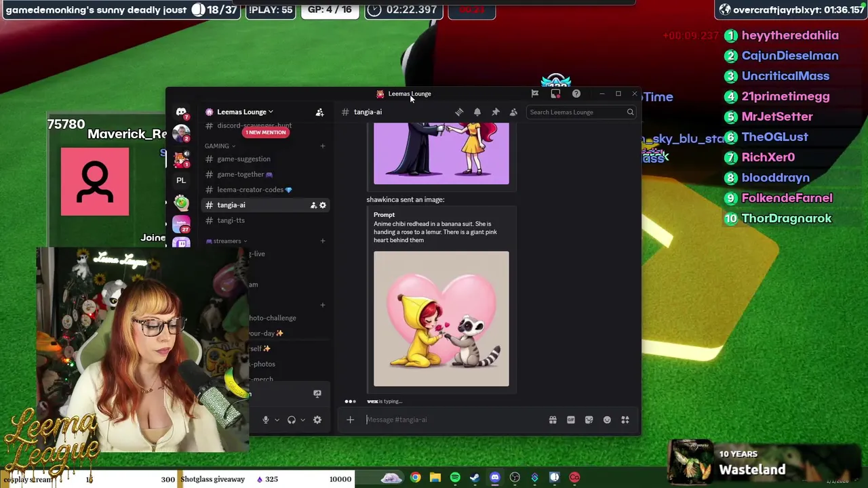Image resolution: width=868 pixels, height=488 pixels.
Task: Open edit channel gear on tangia-ai
Action: pyautogui.click(x=323, y=205)
